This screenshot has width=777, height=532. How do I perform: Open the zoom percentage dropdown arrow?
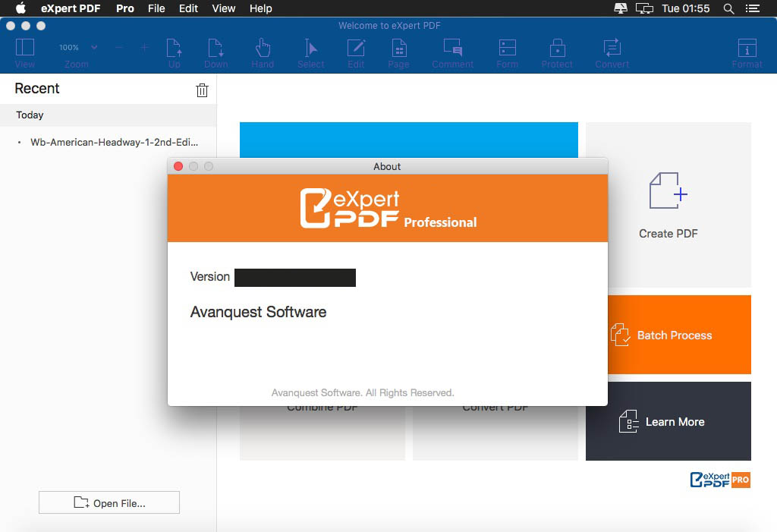pos(94,47)
